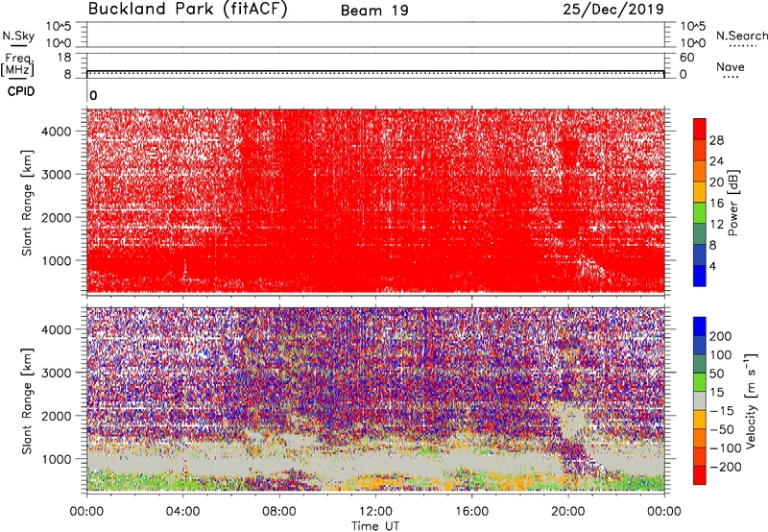Click the 'N.Sky' legend label
The height and width of the screenshot is (532, 768).
click(x=18, y=36)
